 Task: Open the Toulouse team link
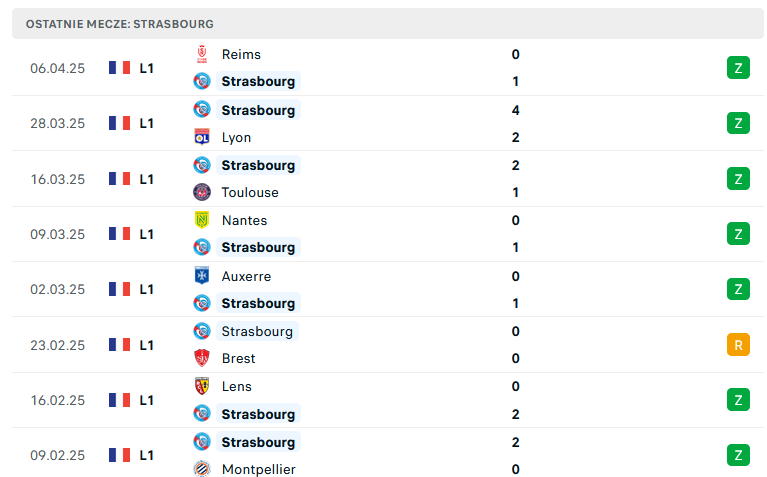[250, 192]
